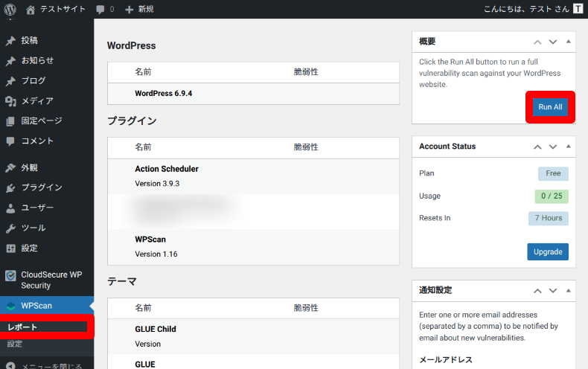Click メニューを閉じる link

click(x=51, y=366)
